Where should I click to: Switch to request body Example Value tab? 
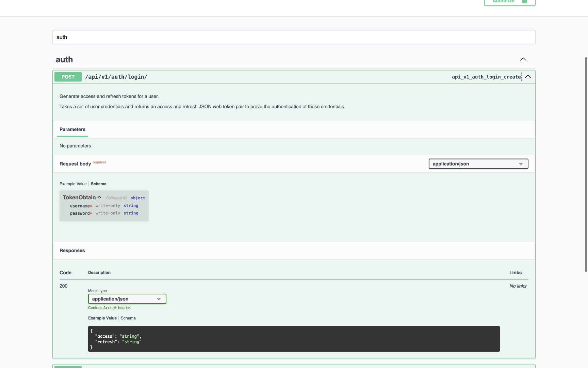73,184
